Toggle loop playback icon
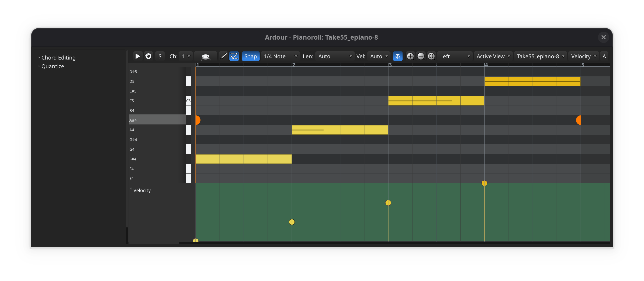This screenshot has height=281, width=644. tap(148, 56)
